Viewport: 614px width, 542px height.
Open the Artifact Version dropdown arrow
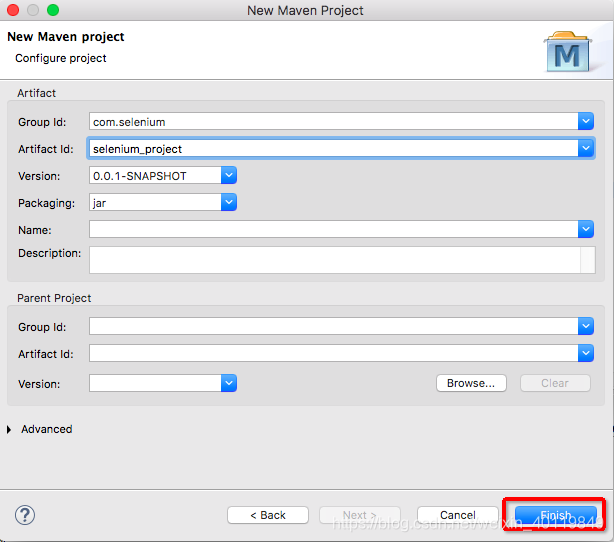pyautogui.click(x=229, y=175)
